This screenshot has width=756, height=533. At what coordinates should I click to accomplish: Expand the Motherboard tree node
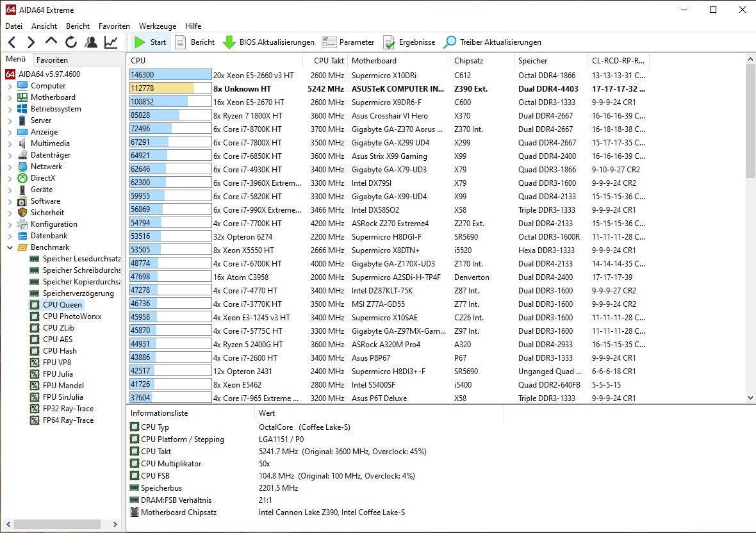[x=10, y=97]
